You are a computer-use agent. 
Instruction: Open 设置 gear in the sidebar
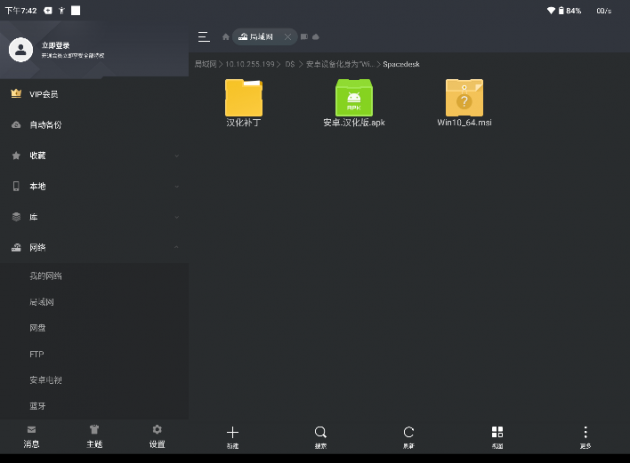click(x=157, y=434)
